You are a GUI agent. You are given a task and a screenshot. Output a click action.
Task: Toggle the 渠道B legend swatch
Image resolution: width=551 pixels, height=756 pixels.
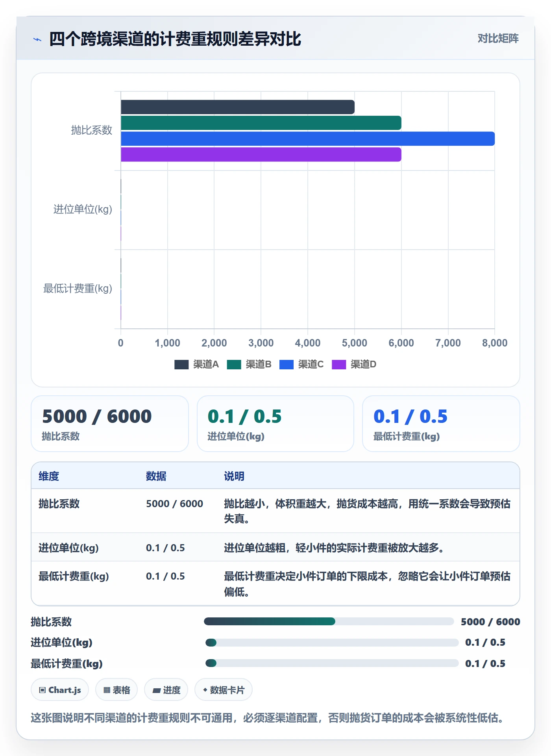(234, 365)
